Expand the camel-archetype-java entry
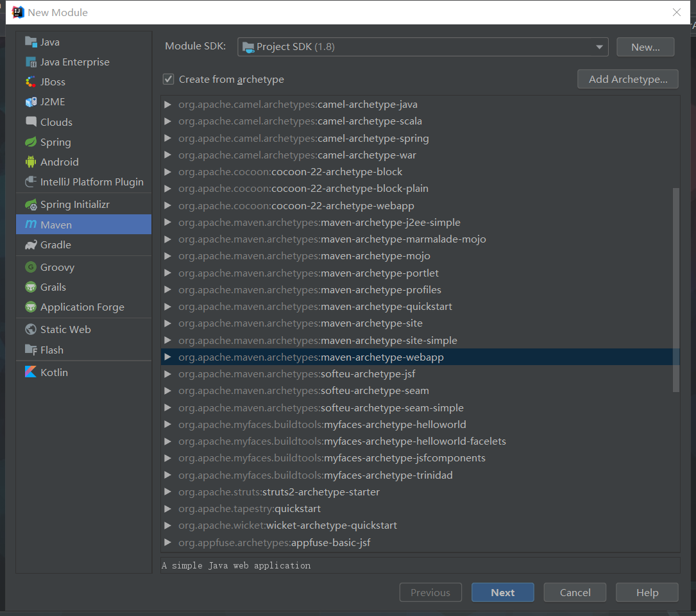The width and height of the screenshot is (696, 616). pos(167,104)
